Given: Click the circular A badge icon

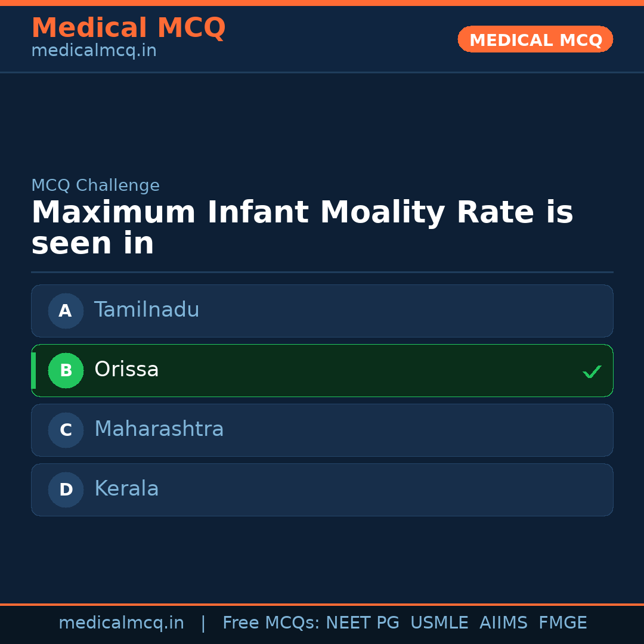Looking at the screenshot, I should click(x=66, y=311).
